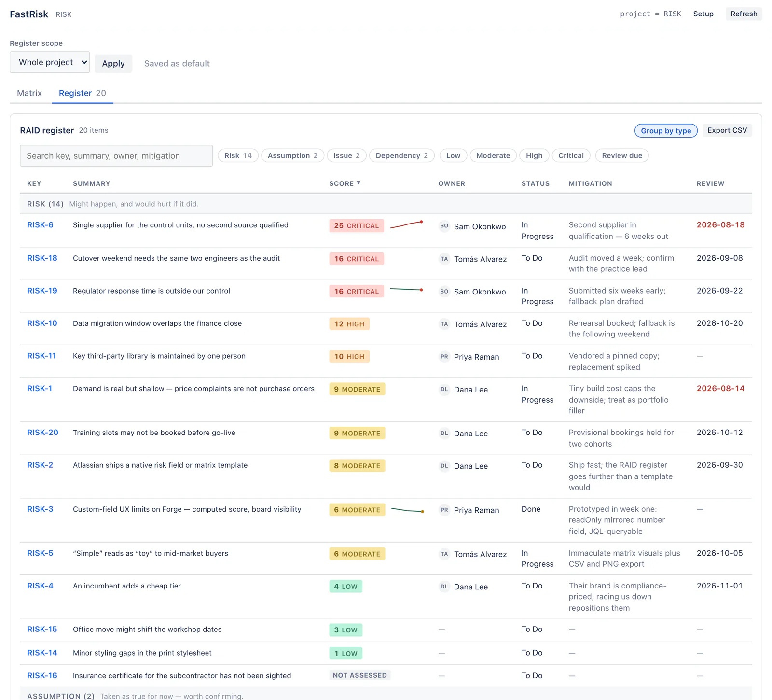Sort by the Key column header
The width and height of the screenshot is (772, 700).
click(x=34, y=183)
